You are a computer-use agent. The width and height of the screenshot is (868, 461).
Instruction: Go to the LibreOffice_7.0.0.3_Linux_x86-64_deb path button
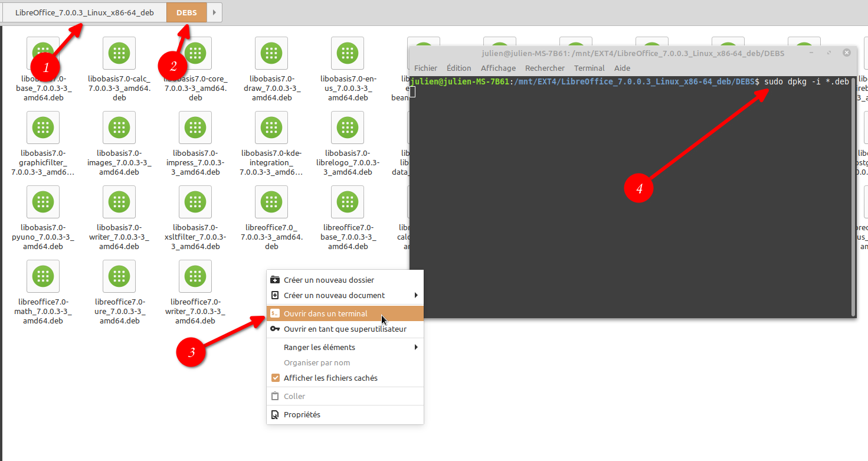[x=84, y=12]
